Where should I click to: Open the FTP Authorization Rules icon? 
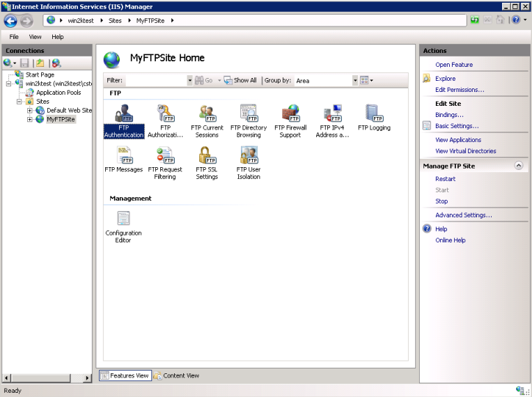[165, 121]
